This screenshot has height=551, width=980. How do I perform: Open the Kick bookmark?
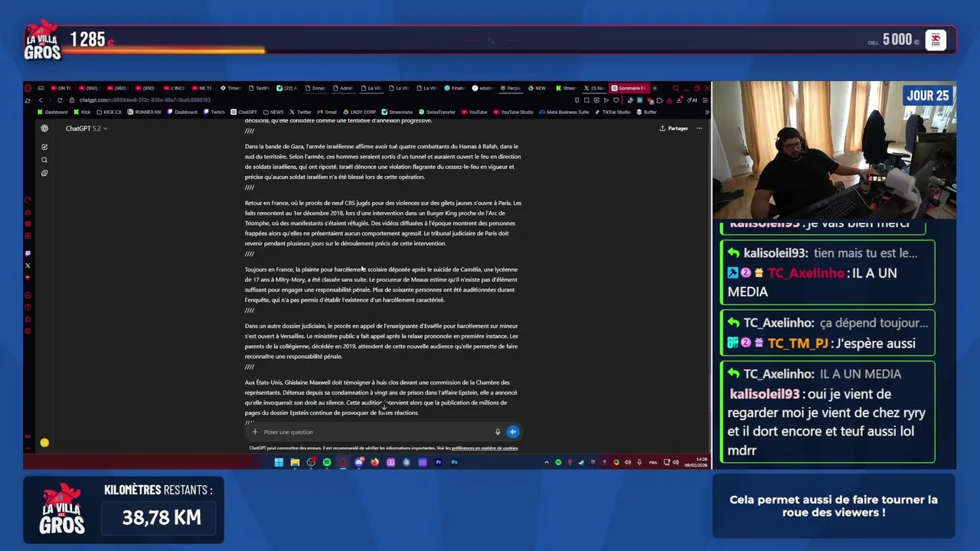[x=81, y=112]
